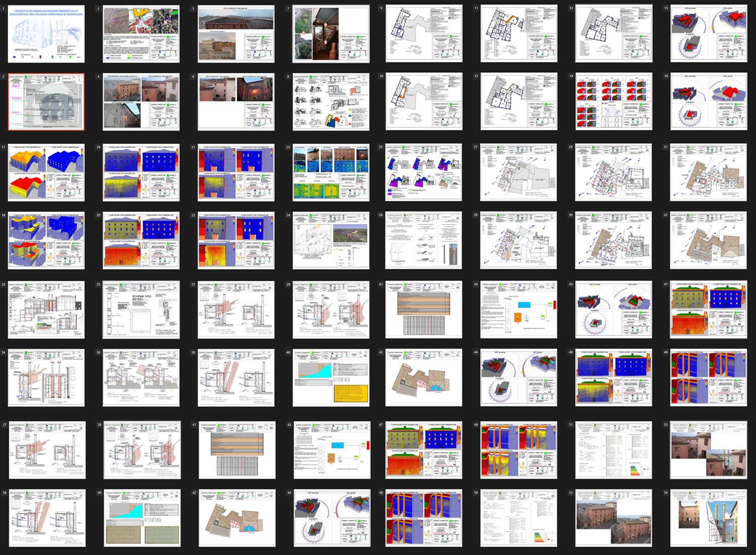Select slide 49 thumbnail

pyautogui.click(x=519, y=450)
